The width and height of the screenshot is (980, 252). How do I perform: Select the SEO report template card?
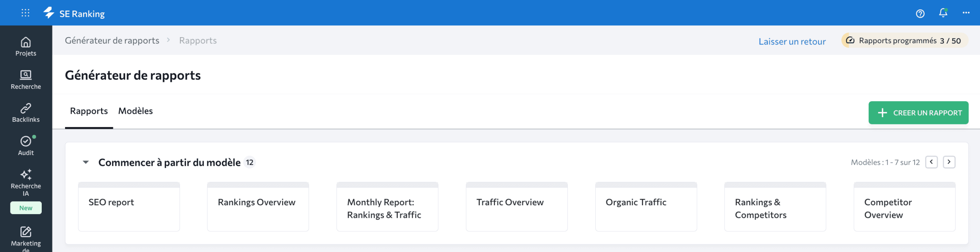pos(129,207)
